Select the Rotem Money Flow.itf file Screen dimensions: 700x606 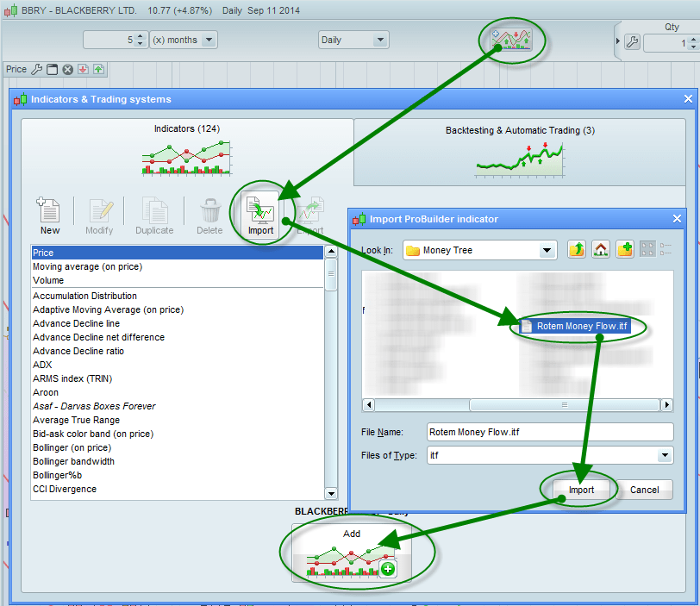pyautogui.click(x=575, y=326)
